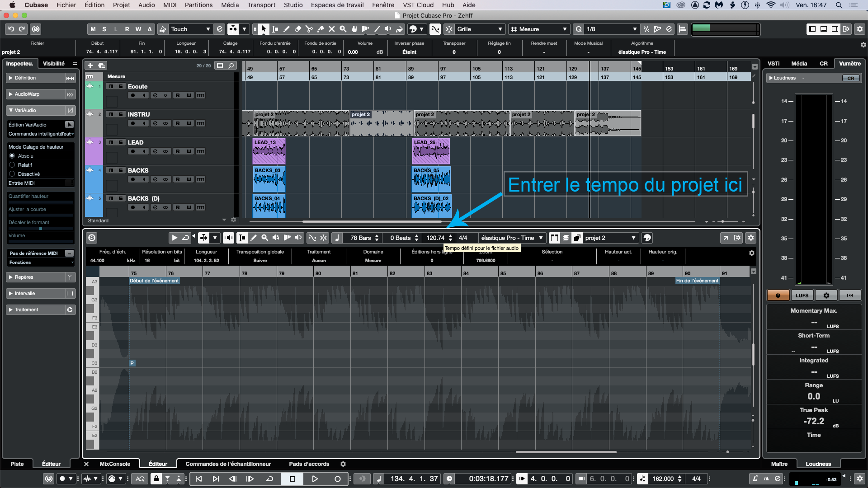Image resolution: width=868 pixels, height=488 pixels.
Task: Switch to the MixConsole tab
Action: 115,464
